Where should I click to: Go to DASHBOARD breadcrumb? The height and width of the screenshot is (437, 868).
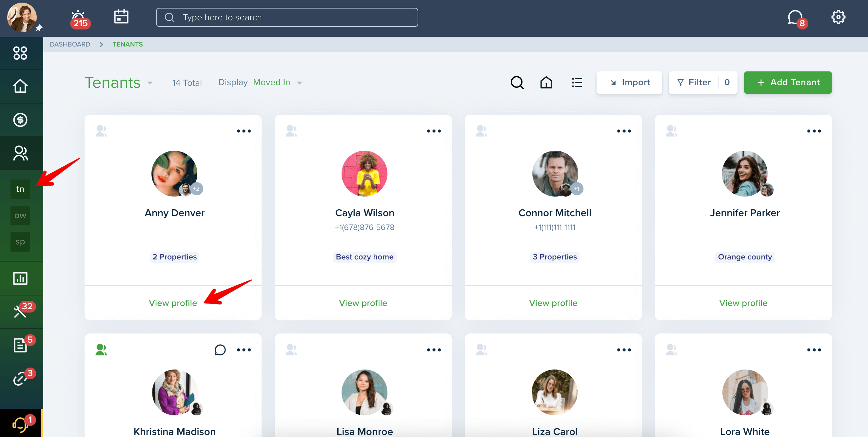click(70, 45)
